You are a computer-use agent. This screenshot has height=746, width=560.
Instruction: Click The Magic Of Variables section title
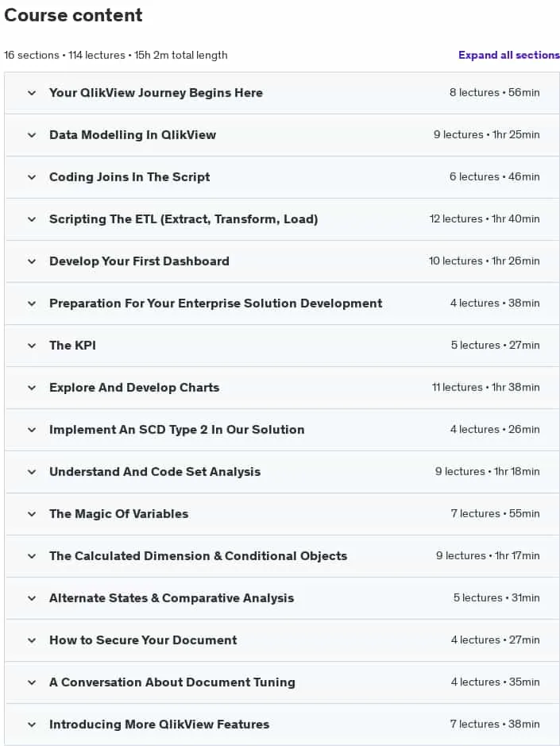[118, 514]
